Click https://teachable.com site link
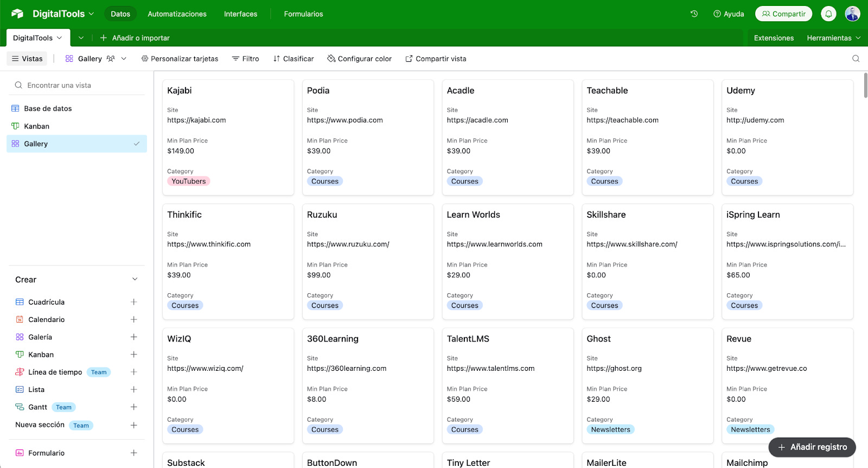 click(622, 120)
